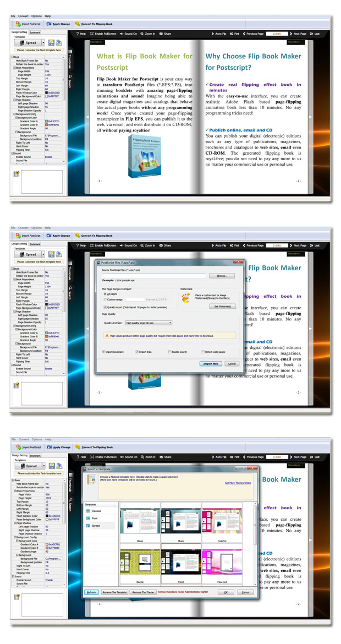Screen dimensions: 341x644
Task: Check the Detect wide pages option
Action: (203, 352)
